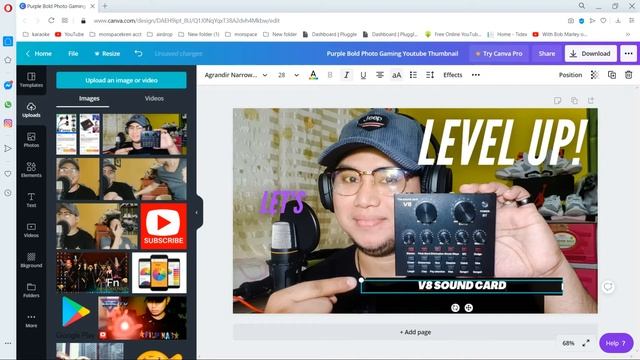Collapse the side panel

click(197, 213)
